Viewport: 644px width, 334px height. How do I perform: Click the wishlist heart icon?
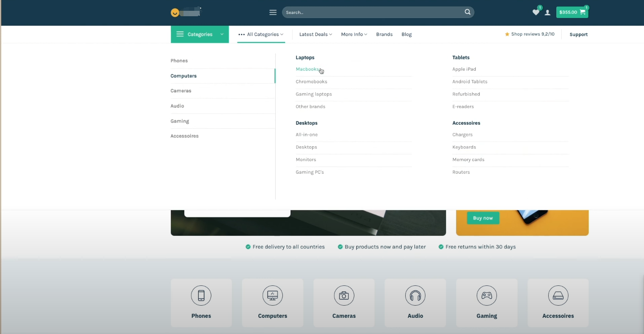click(x=535, y=13)
